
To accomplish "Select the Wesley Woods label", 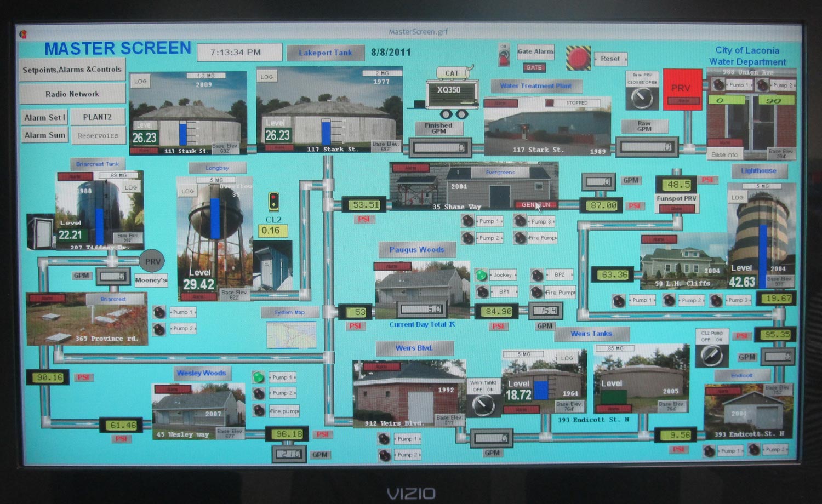I will point(201,373).
